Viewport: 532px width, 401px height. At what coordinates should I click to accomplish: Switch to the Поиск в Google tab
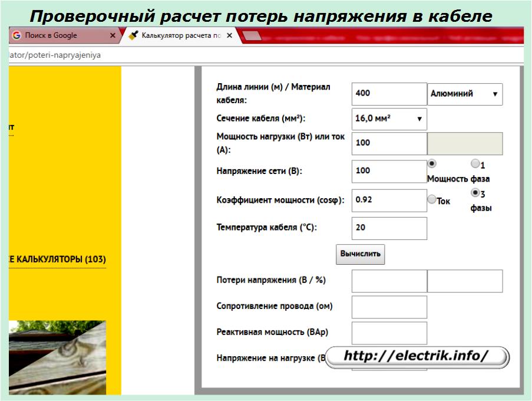(59, 35)
